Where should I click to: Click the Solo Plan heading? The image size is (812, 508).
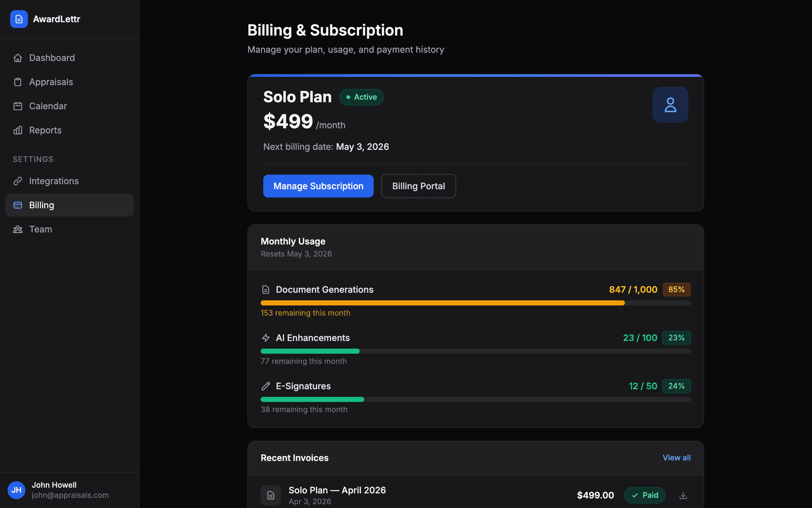click(x=297, y=97)
